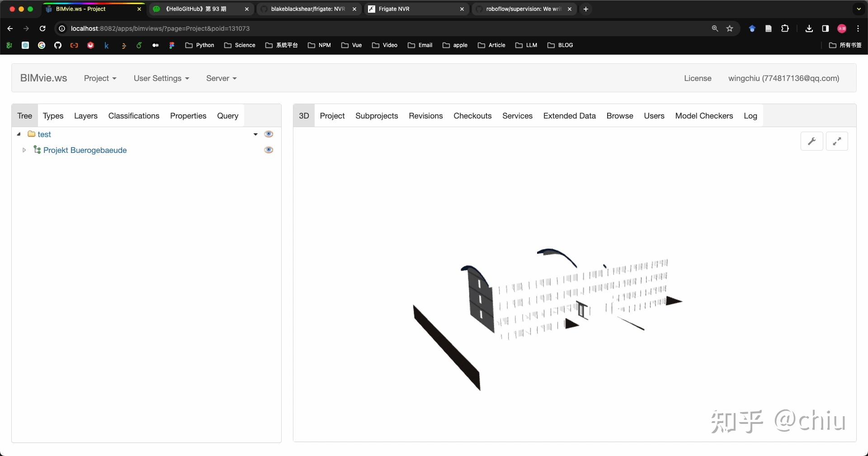Viewport: 868px width, 456px height.
Task: Open the Project dropdown menu
Action: [100, 78]
